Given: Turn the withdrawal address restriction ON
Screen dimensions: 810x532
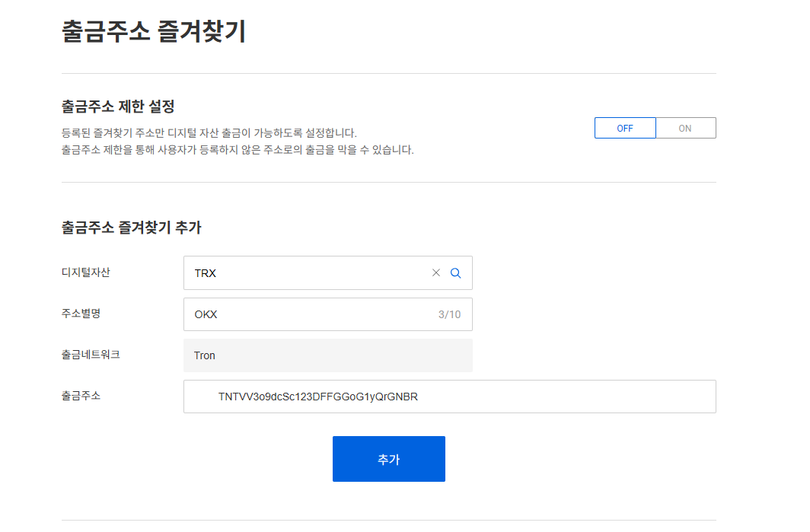Looking at the screenshot, I should point(685,128).
